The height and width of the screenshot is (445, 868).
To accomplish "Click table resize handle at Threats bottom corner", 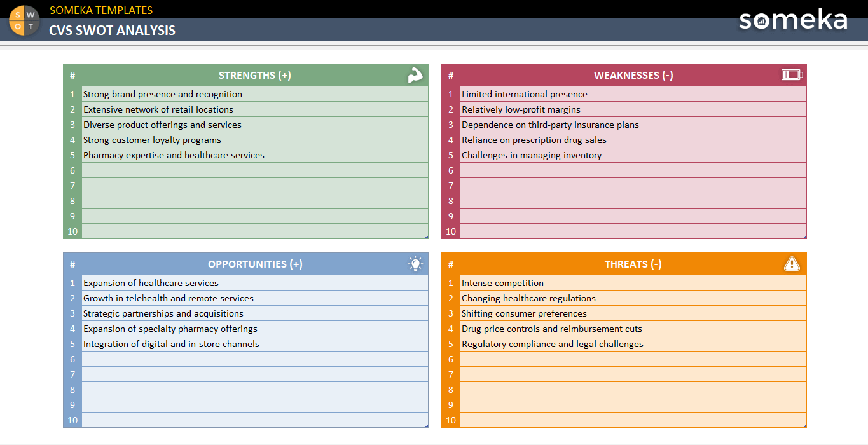I will pos(805,426).
